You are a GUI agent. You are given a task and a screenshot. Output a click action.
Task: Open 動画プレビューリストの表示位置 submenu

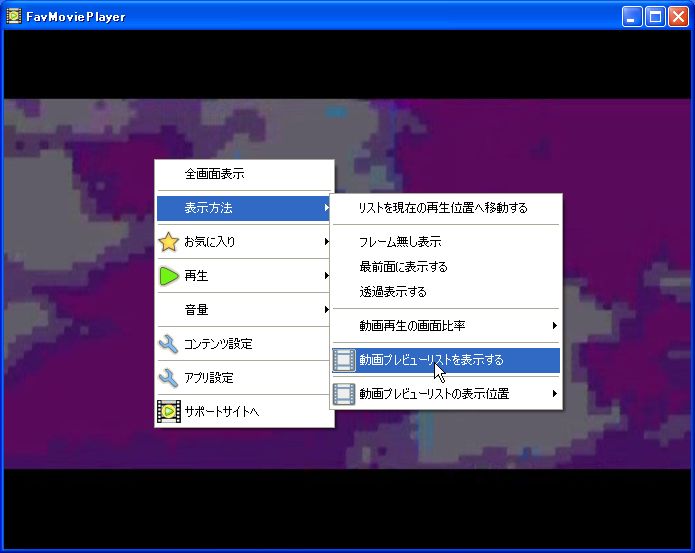pyautogui.click(x=446, y=394)
